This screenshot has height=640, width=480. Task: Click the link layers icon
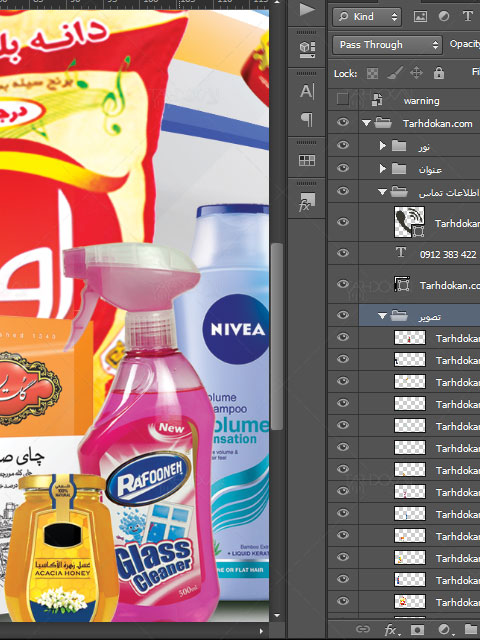[x=363, y=629]
